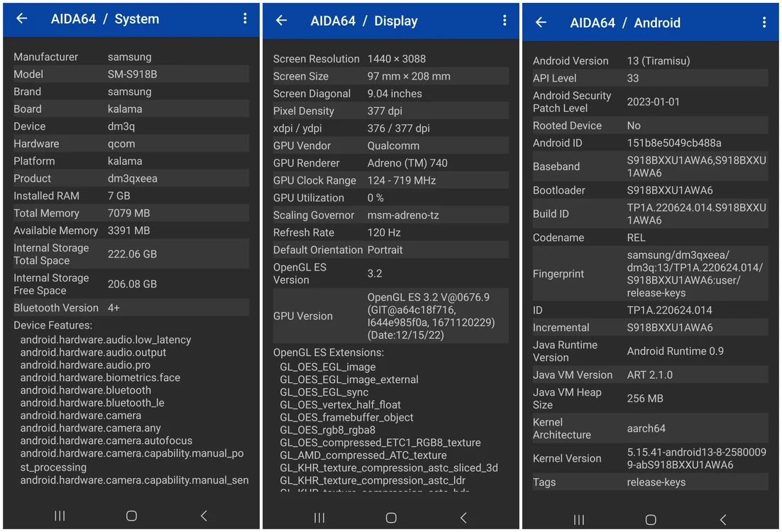Go back from AIDA64 Android screen
Viewport: 782px width, 532px height.
[541, 23]
